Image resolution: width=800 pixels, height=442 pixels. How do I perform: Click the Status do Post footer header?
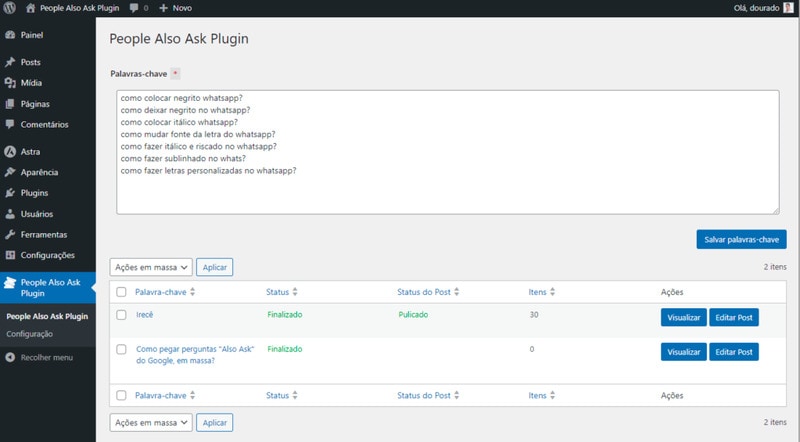coord(424,395)
